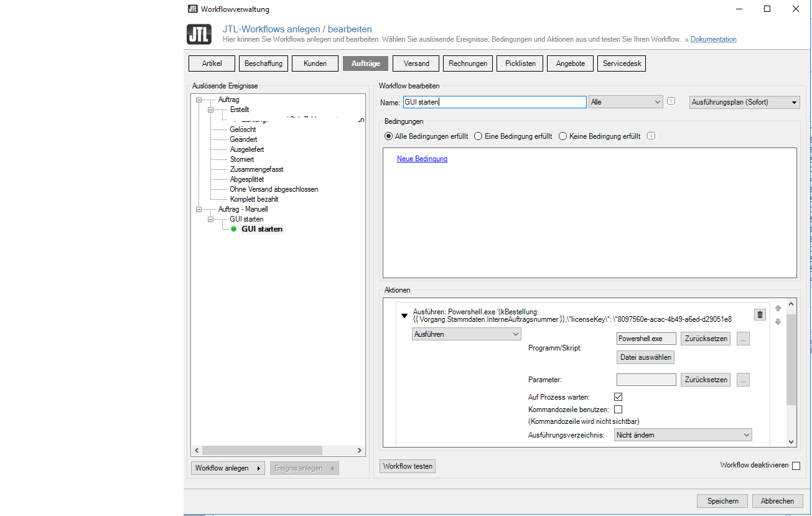Click the empty Parameter input field

tap(646, 380)
